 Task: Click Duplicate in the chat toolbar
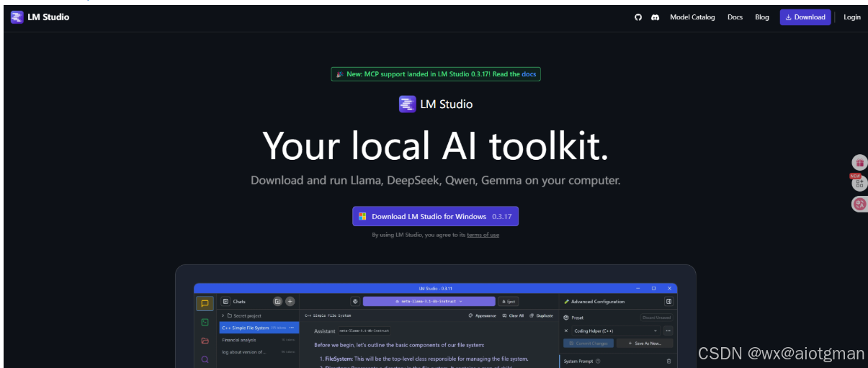coord(541,315)
